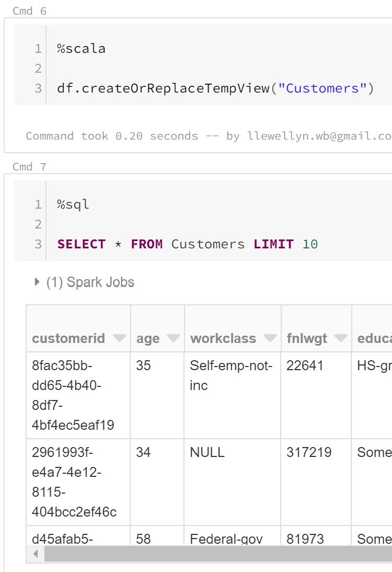The height and width of the screenshot is (572, 392).
Task: Click the workclass column header
Action: pyautogui.click(x=223, y=338)
